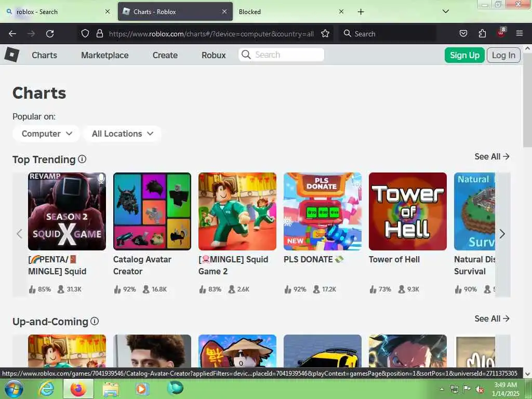The height and width of the screenshot is (399, 532).
Task: Open the Tower of Hell thumbnail
Action: click(x=408, y=211)
